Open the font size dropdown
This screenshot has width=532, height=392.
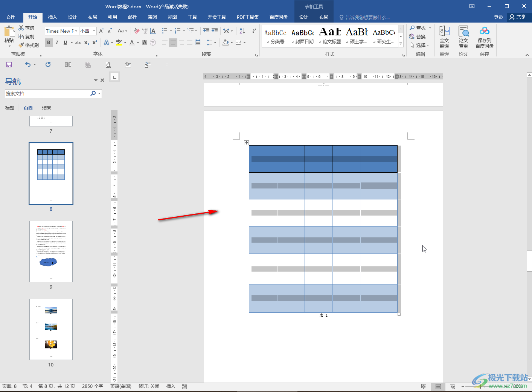pos(94,31)
